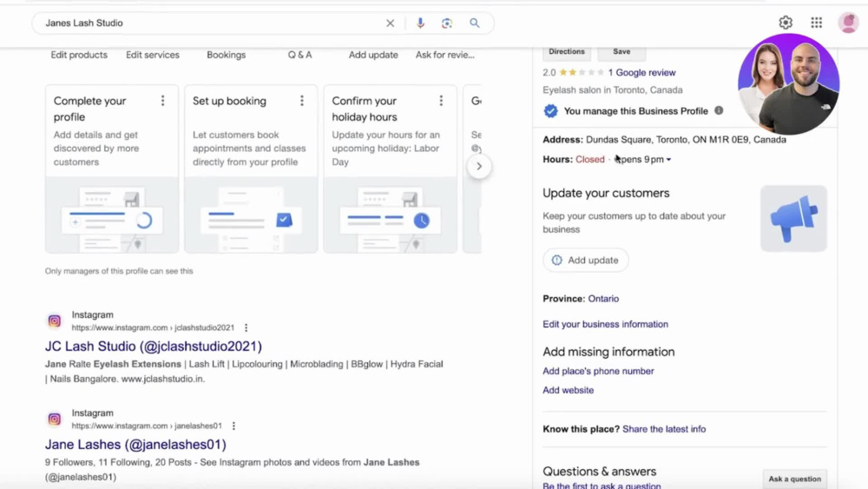Click the 'Eyelash salon in Toronto, Canada' text

tap(612, 89)
